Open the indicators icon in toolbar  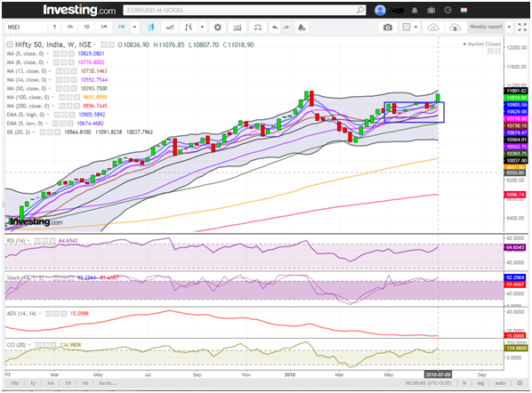point(238,28)
